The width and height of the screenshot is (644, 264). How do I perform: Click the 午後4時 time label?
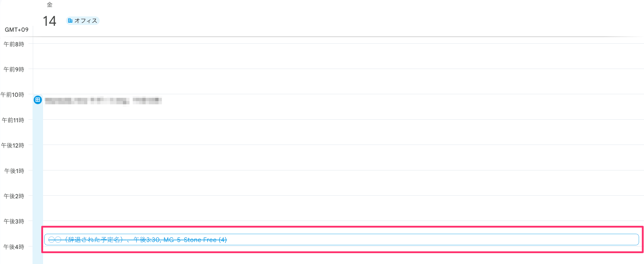pos(14,247)
